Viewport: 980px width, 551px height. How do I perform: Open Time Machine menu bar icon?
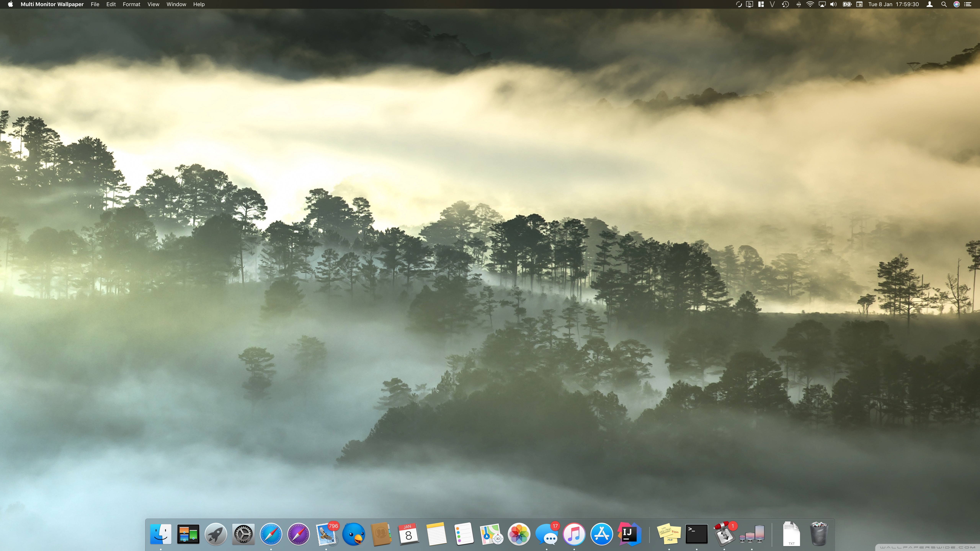click(785, 4)
